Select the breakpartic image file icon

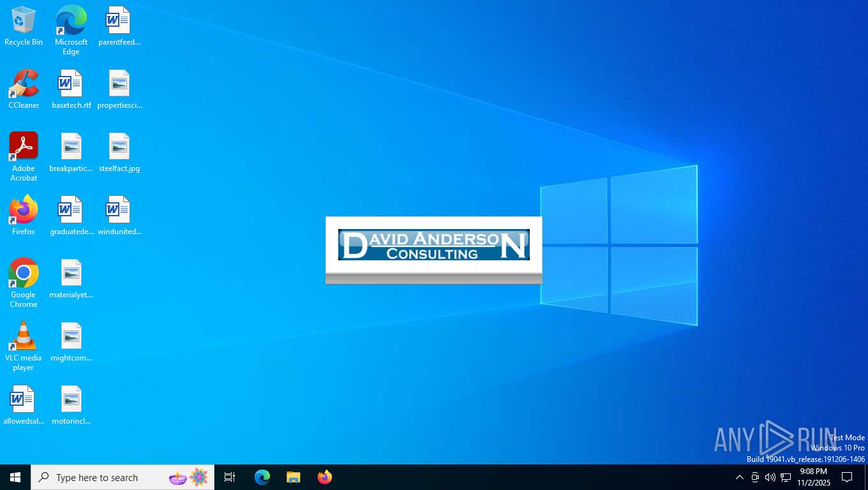click(x=71, y=152)
